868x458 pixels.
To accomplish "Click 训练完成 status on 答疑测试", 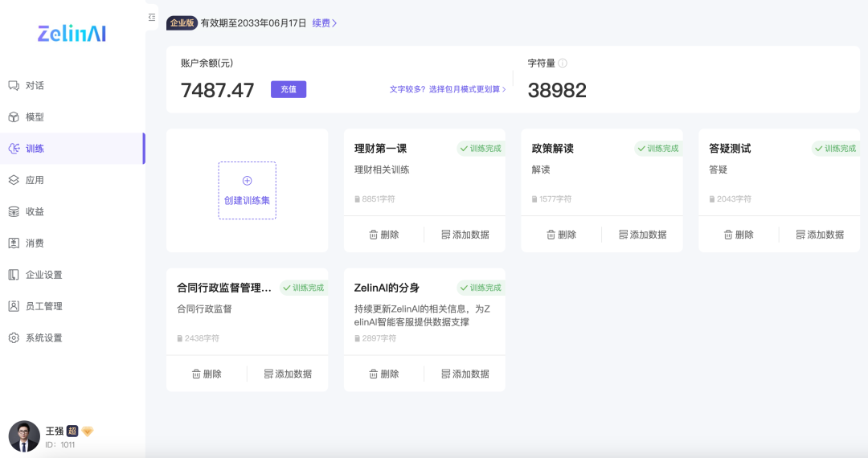I will click(835, 148).
